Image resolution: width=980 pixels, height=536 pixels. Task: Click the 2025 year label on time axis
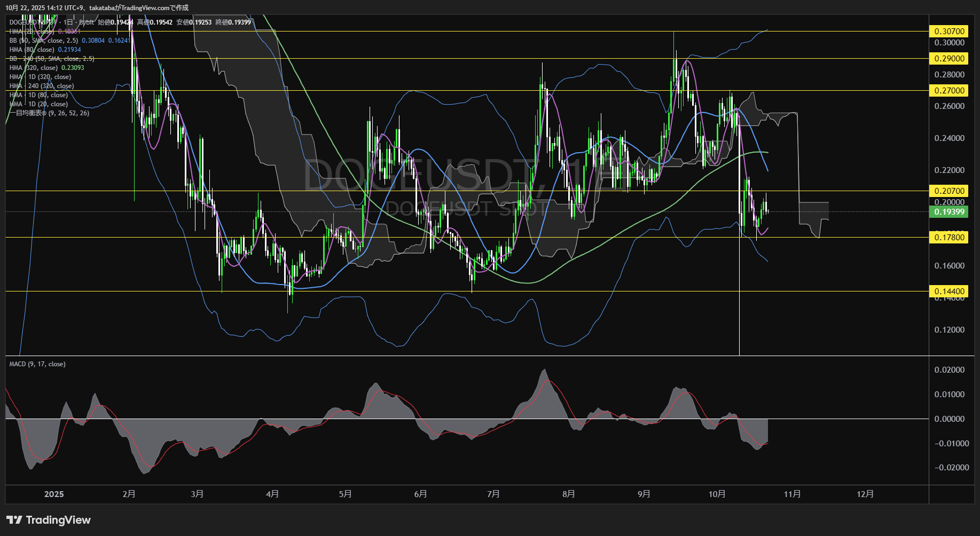54,494
